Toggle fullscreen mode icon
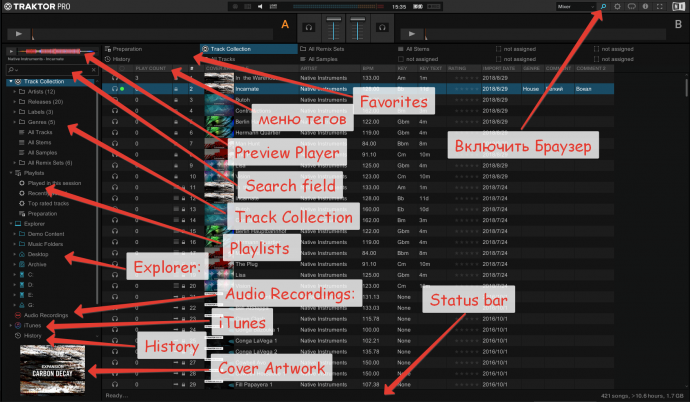Image resolution: width=690 pixels, height=402 pixels. tap(659, 7)
